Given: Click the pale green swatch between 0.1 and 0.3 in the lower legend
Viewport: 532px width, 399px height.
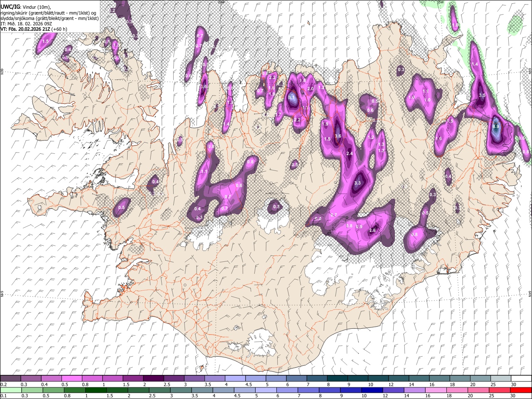Looking at the screenshot, I should 11,390.
